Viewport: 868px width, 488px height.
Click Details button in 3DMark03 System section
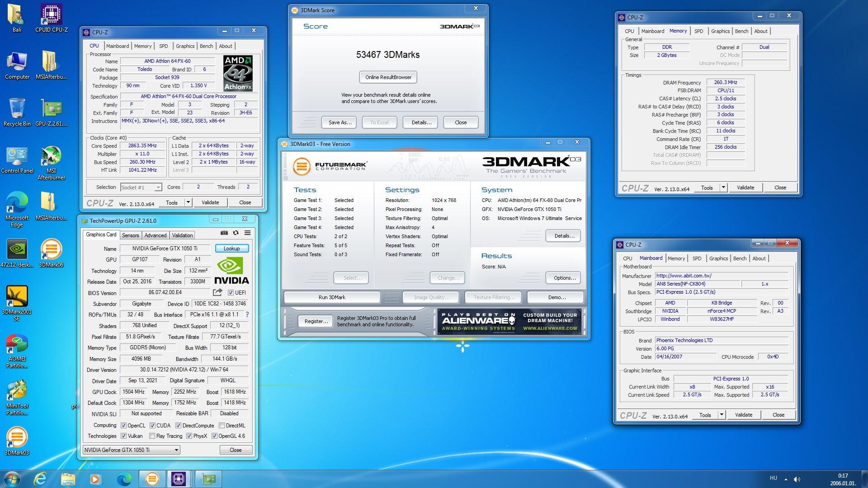(564, 236)
